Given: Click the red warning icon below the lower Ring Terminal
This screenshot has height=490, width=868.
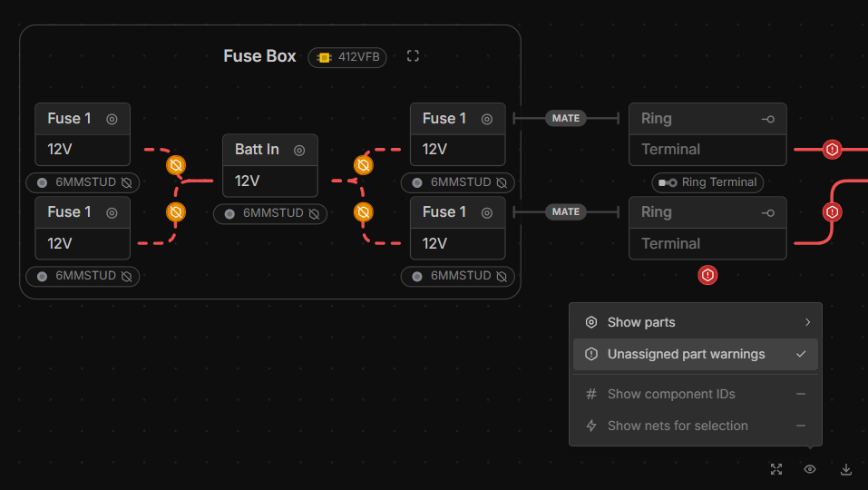Looking at the screenshot, I should coord(708,274).
